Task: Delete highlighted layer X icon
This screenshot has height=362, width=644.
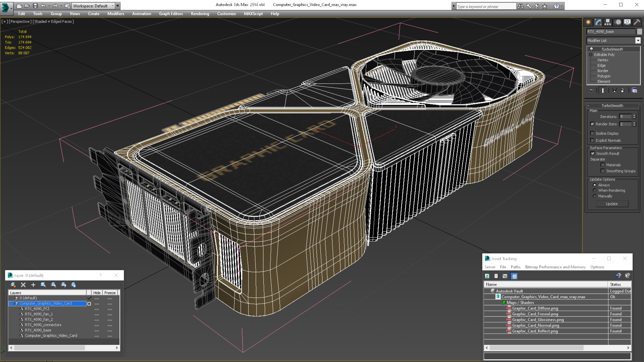Action: click(23, 284)
